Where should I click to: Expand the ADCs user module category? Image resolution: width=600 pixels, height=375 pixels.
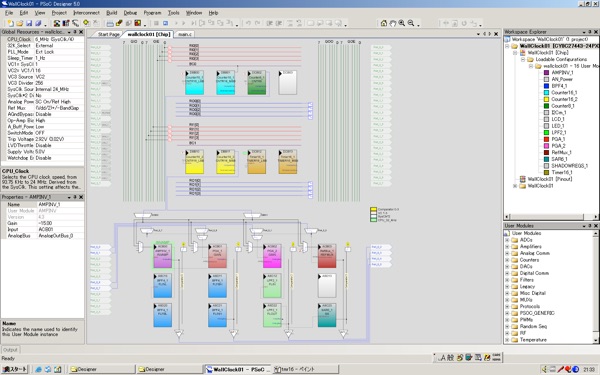(507, 240)
